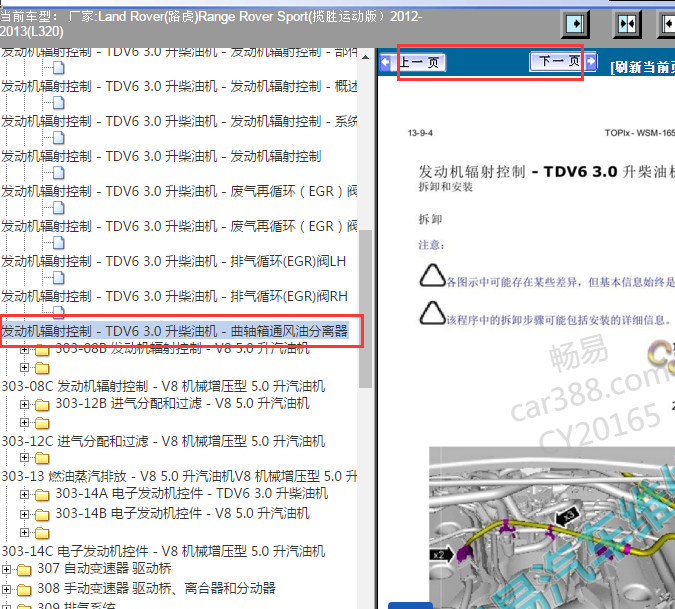This screenshot has height=609, width=675.
Task: Open the 发动机辐射控制 - 概述 entry
Action: point(179,86)
